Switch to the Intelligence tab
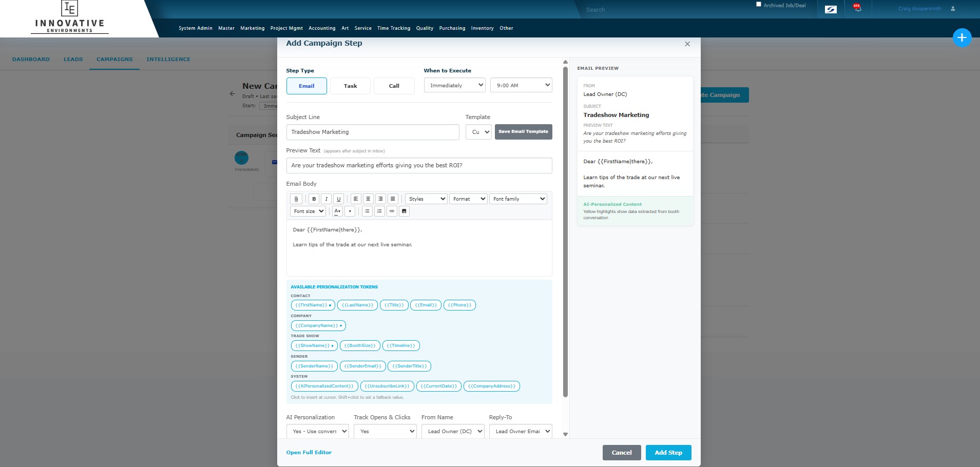The image size is (980, 467). [x=168, y=59]
